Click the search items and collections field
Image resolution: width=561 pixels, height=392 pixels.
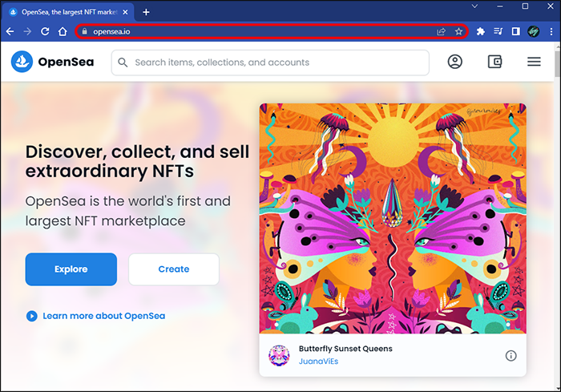point(272,63)
